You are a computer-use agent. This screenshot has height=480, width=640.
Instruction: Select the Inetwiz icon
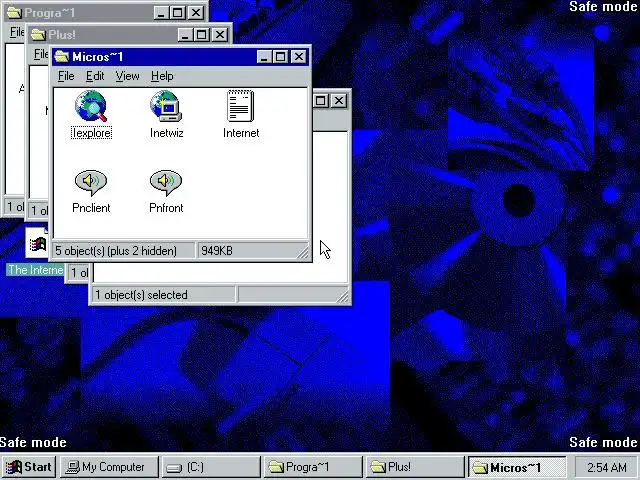[166, 107]
